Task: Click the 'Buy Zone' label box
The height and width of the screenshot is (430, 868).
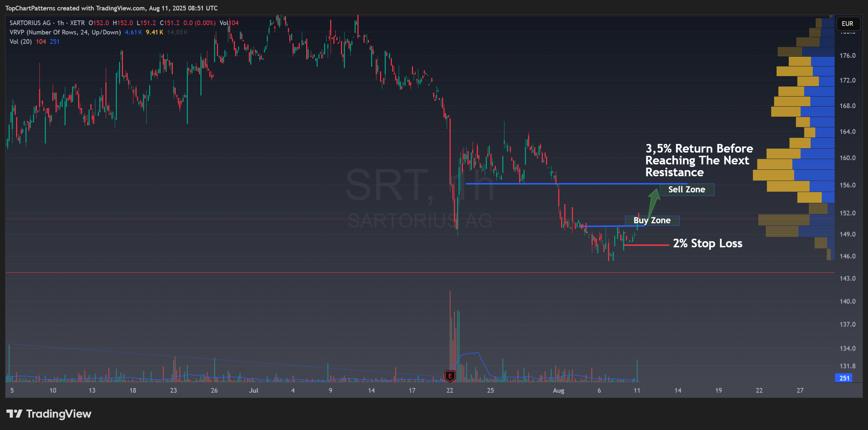Action: (x=652, y=220)
